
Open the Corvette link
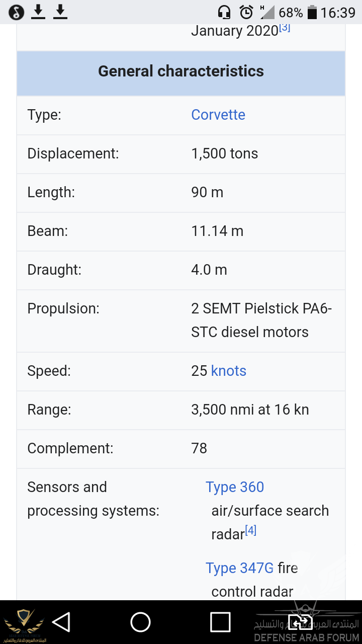click(x=218, y=115)
